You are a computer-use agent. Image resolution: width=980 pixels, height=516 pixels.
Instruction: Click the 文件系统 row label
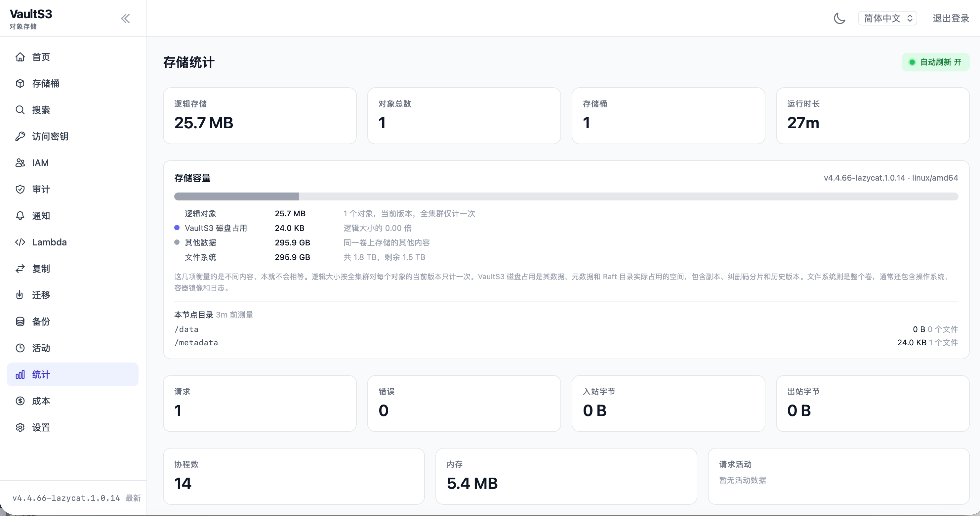tap(200, 257)
